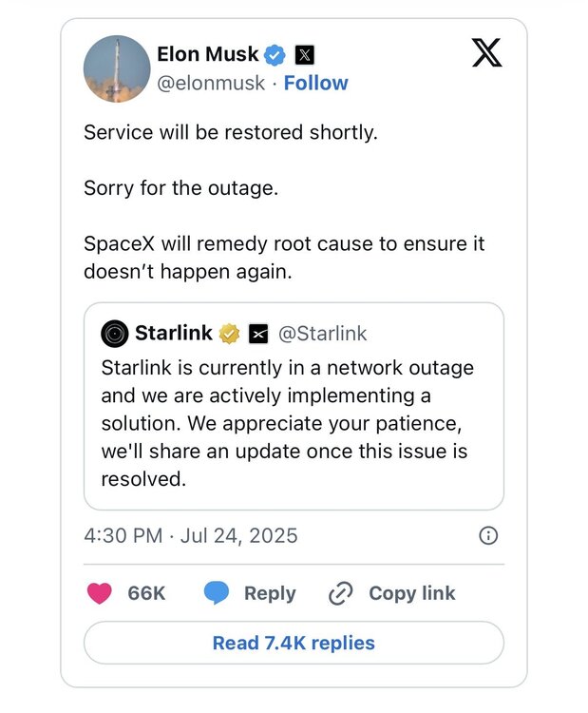Open the tweet info circle icon
This screenshot has width=588, height=713.
(488, 535)
